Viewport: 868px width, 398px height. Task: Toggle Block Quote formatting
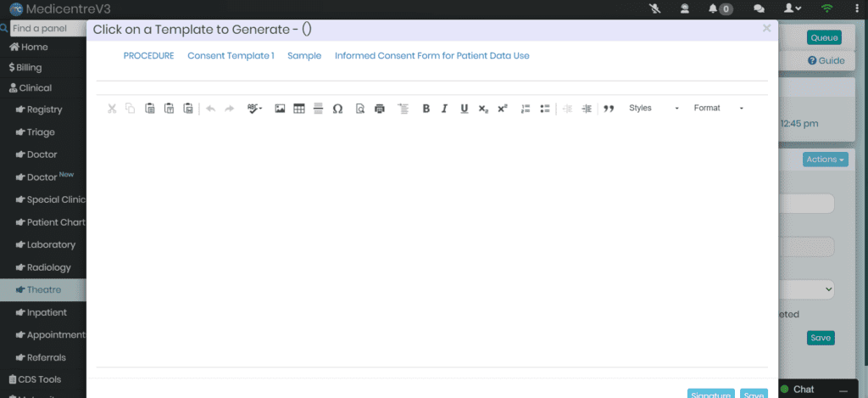609,109
